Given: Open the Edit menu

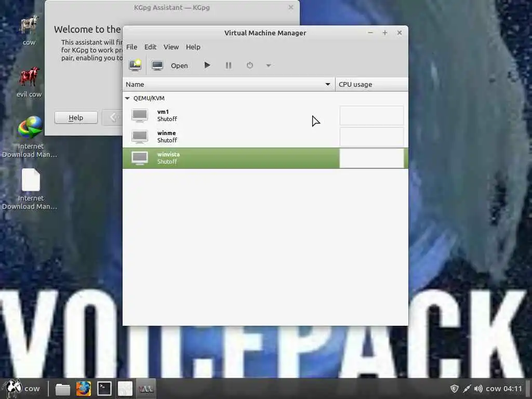Looking at the screenshot, I should [x=150, y=47].
